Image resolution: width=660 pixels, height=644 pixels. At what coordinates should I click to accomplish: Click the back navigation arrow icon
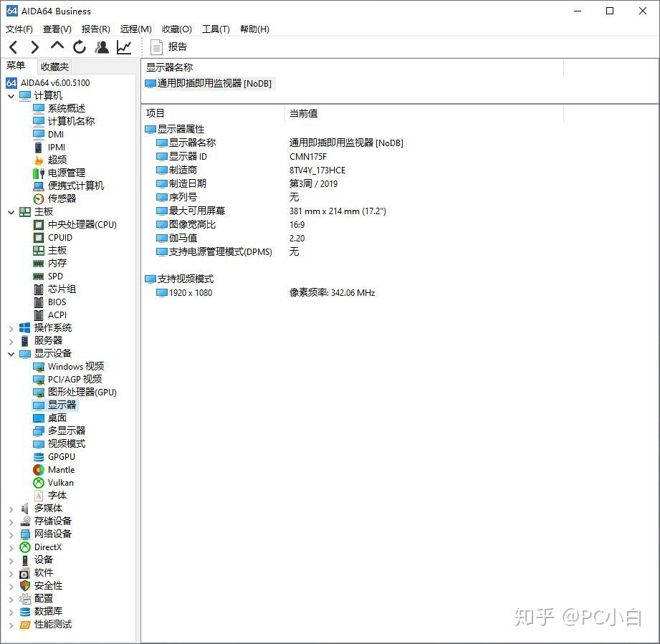pos(12,47)
